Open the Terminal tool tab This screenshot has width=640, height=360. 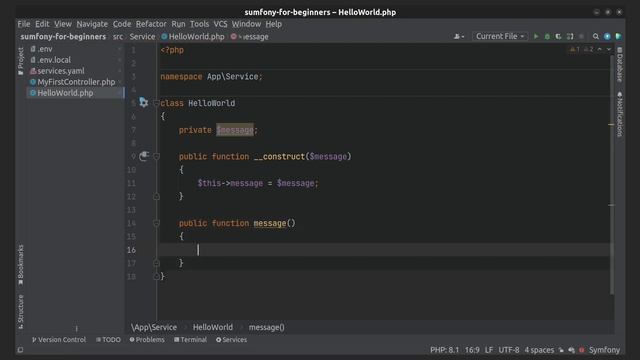(x=190, y=340)
